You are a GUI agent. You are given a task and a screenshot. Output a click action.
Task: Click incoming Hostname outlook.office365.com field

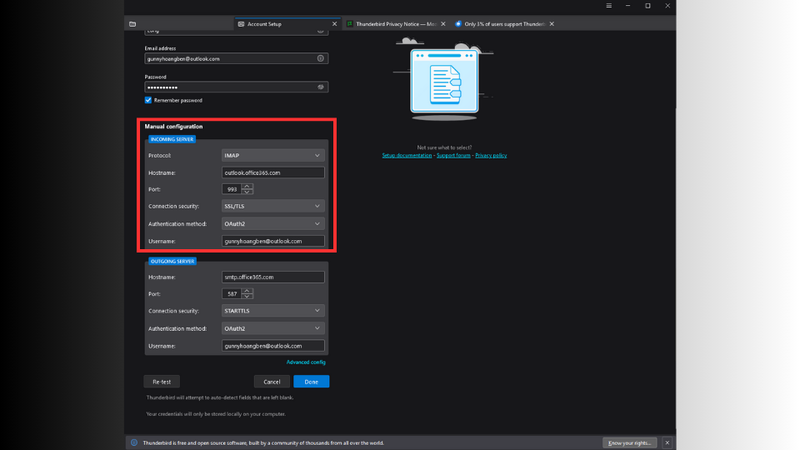[x=273, y=172]
